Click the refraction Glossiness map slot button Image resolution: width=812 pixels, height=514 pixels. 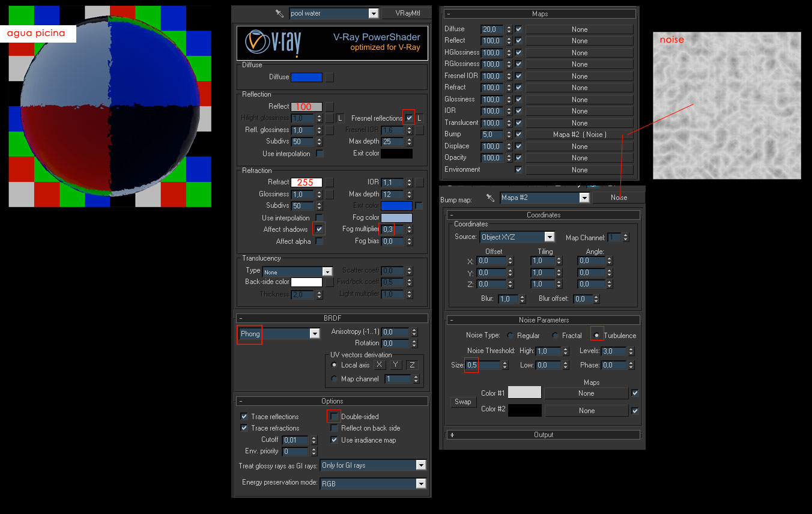click(330, 195)
